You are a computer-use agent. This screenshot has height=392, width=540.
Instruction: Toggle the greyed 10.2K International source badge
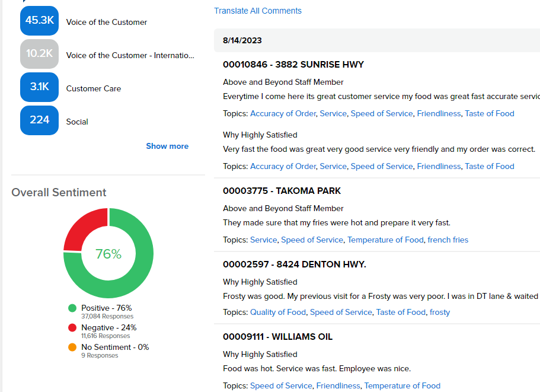tap(39, 54)
